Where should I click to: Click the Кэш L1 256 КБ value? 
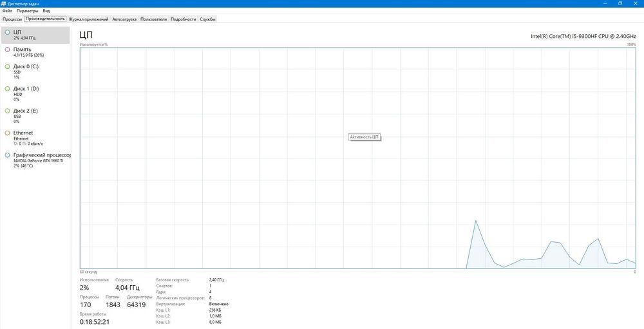[x=215, y=310]
